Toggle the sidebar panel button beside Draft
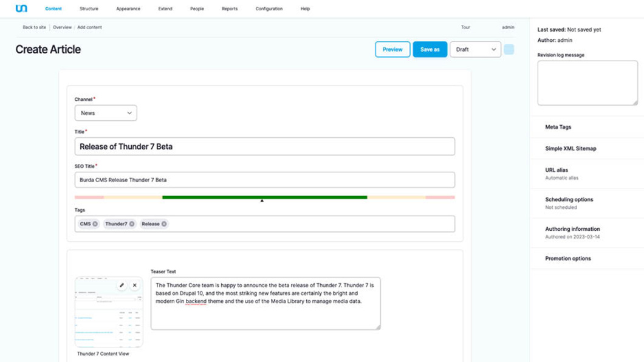644x362 pixels. pos(509,49)
